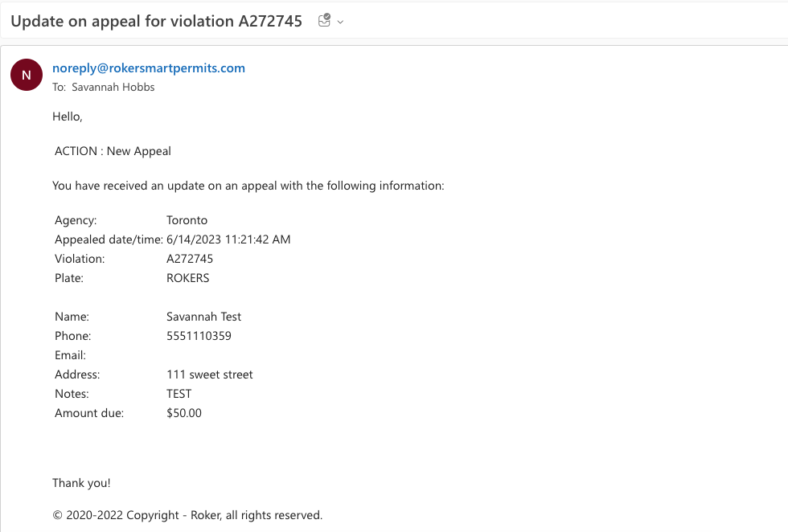Click the Amount due value $50.00

(x=184, y=413)
